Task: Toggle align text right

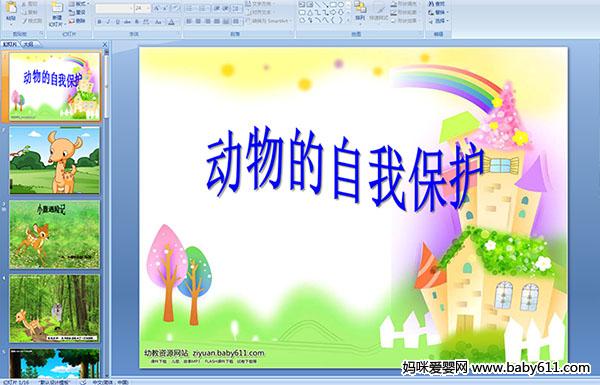Action: pos(207,21)
